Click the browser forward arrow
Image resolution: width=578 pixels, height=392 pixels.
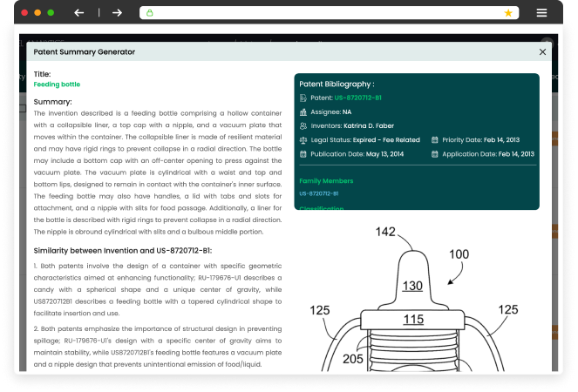[x=117, y=13]
